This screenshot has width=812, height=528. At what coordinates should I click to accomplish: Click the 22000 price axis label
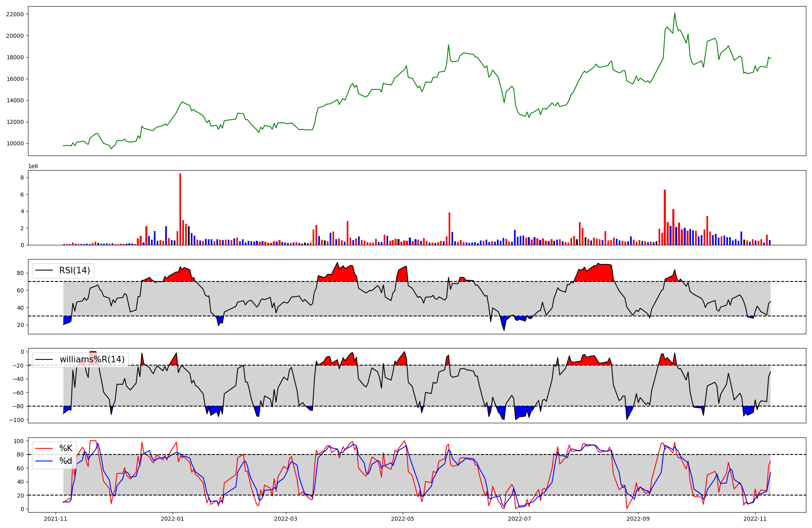15,14
